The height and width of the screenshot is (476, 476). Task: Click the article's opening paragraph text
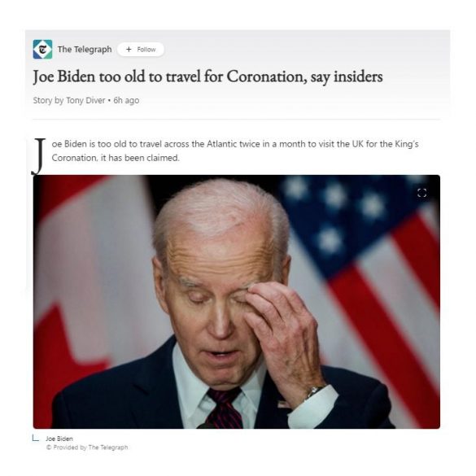(x=235, y=151)
